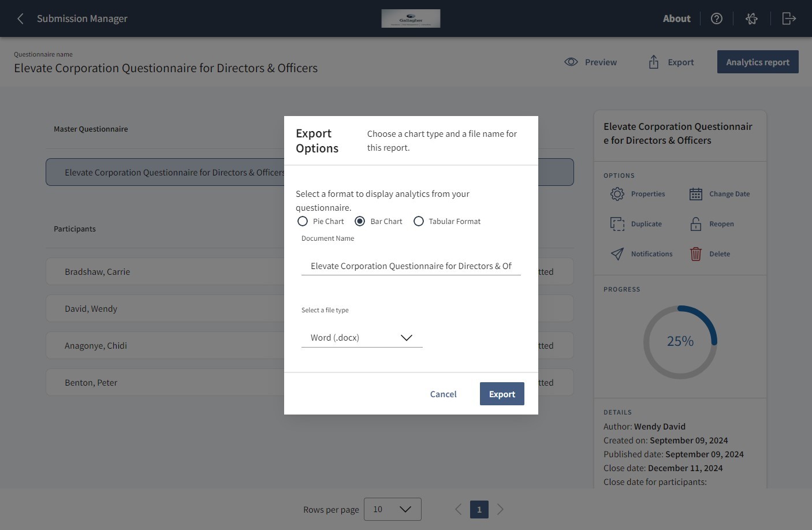Click the help question mark icon

tap(717, 18)
